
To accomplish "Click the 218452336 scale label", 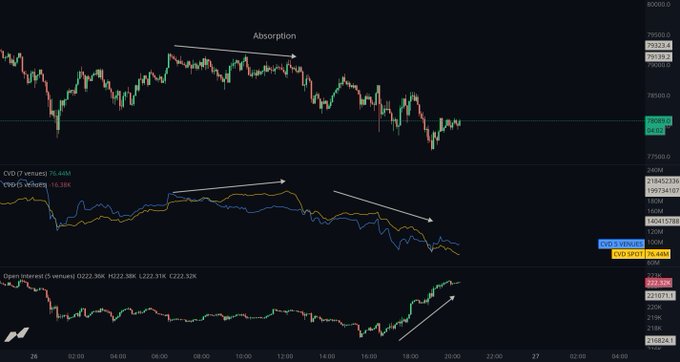I will (x=662, y=180).
